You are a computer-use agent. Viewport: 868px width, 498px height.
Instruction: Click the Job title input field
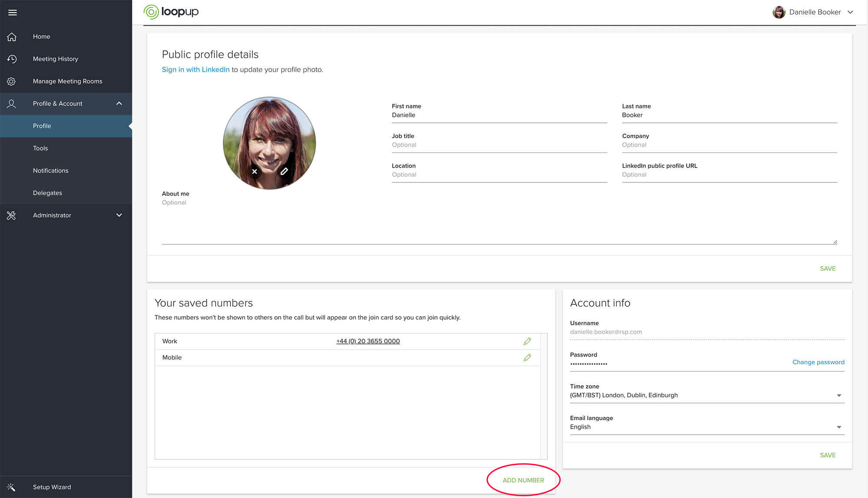[x=499, y=145]
